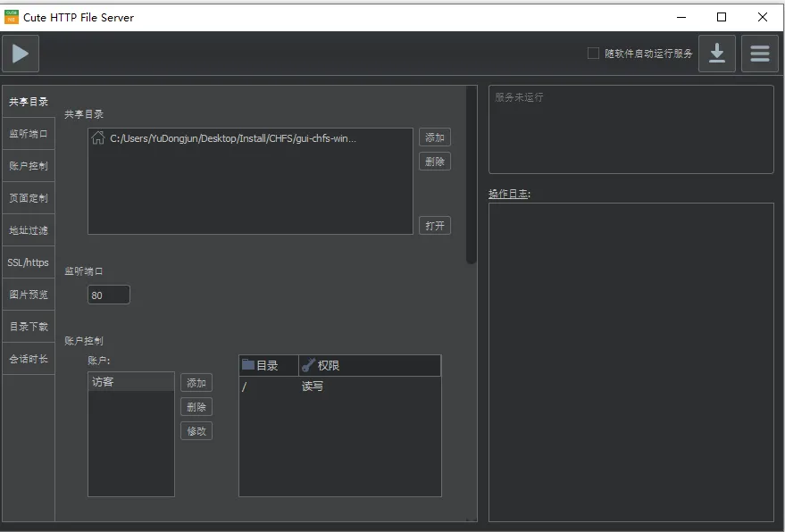The image size is (785, 532).
Task: Click 修改 button beside account list
Action: click(196, 431)
